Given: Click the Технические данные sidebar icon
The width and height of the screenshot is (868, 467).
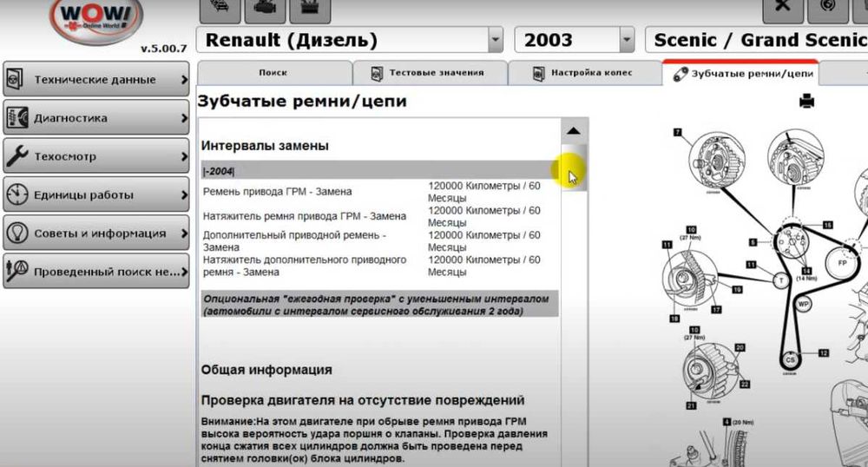Looking at the screenshot, I should tap(15, 79).
